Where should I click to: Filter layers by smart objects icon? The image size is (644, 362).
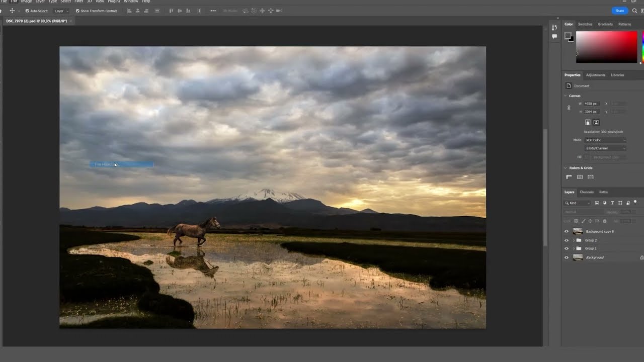(x=628, y=203)
